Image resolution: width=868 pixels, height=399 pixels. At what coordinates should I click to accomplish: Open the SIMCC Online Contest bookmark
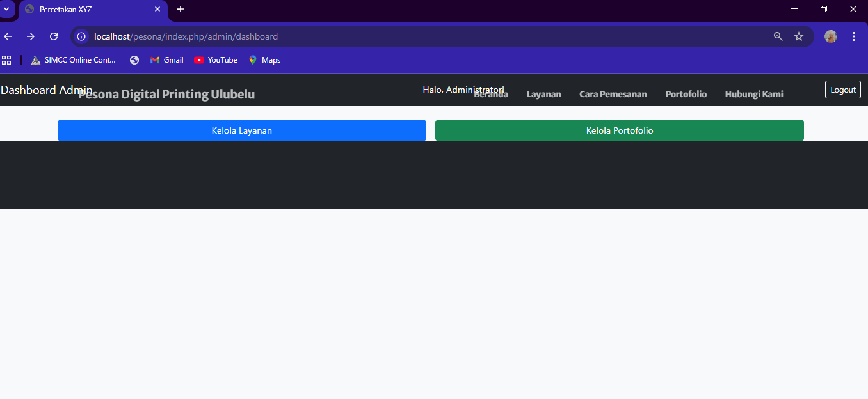coord(74,60)
